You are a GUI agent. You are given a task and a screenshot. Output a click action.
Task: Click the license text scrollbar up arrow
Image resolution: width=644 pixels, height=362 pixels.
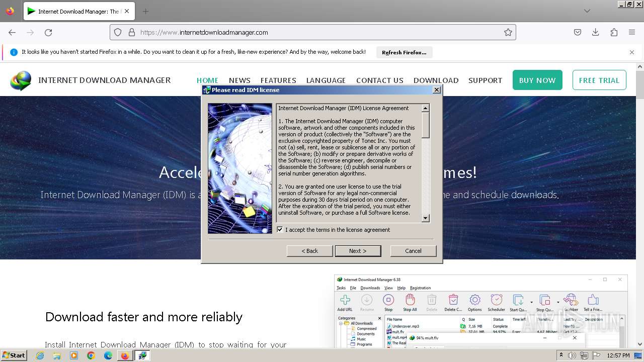(x=426, y=108)
